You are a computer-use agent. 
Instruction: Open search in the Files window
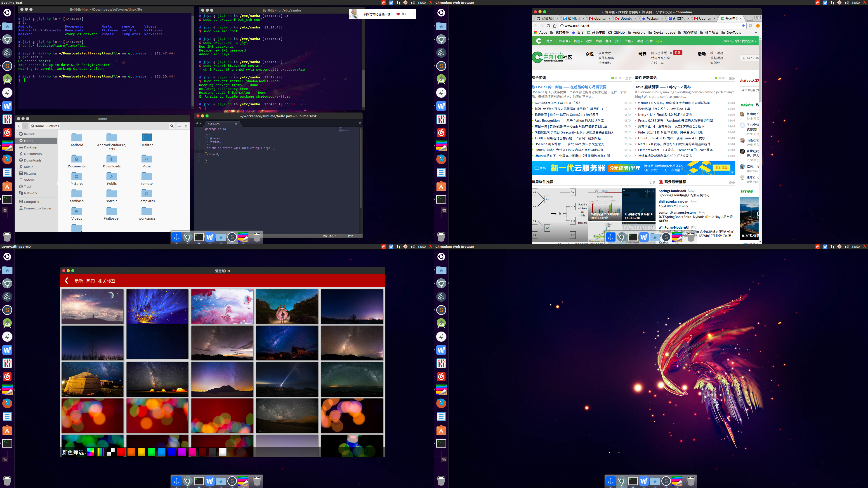coord(172,126)
